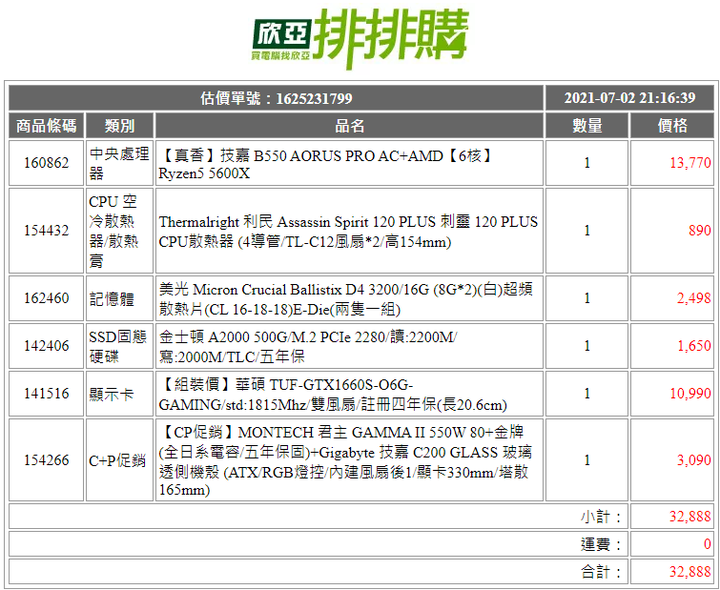Click the 價格 column header
This screenshot has height=590, width=720.
coord(672,125)
